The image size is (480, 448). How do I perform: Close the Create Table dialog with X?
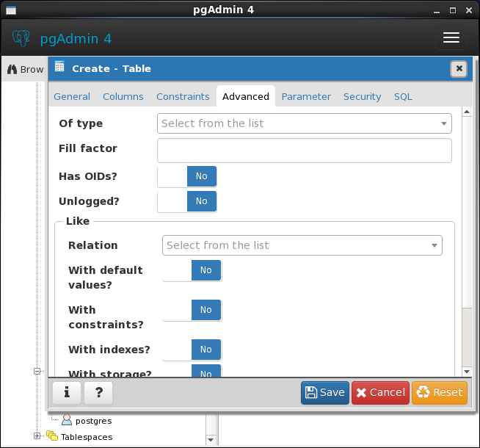click(459, 68)
